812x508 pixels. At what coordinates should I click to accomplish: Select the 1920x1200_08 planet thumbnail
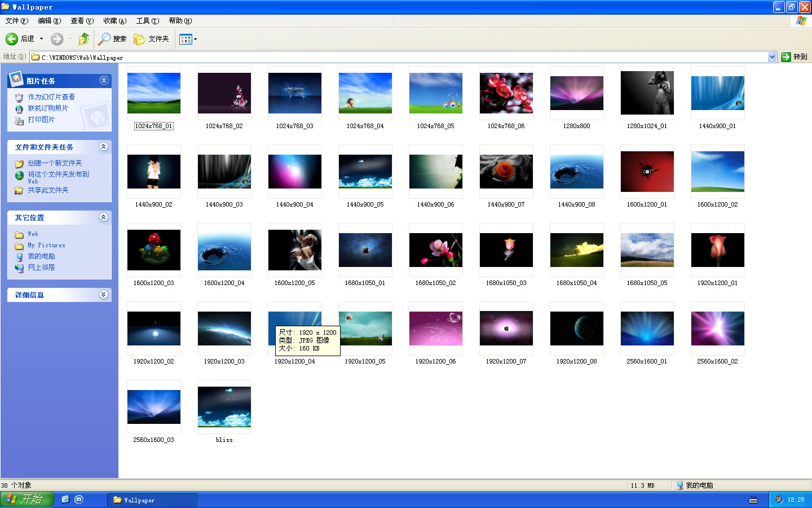point(577,329)
